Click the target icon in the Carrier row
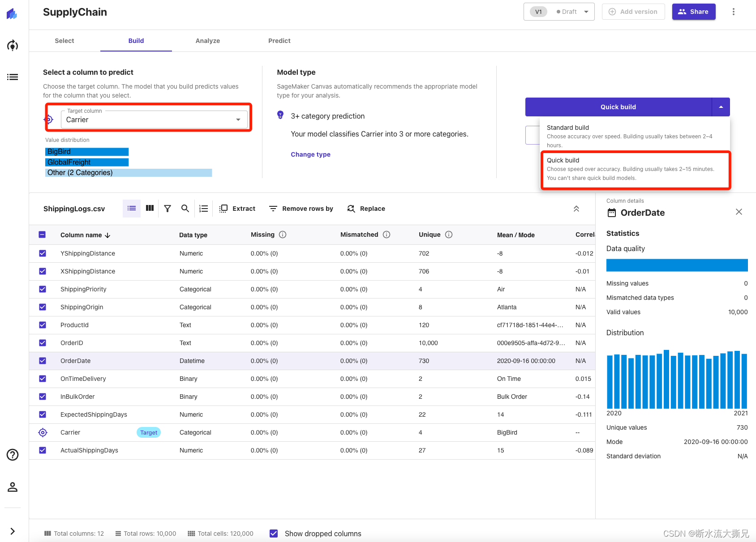This screenshot has width=756, height=542. coord(43,432)
